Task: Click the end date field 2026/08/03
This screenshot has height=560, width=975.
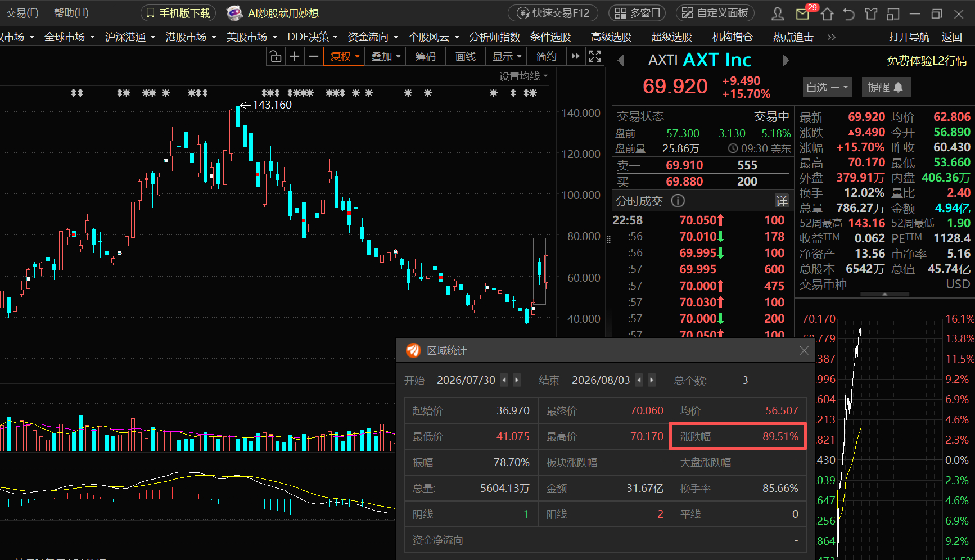Action: pos(601,380)
